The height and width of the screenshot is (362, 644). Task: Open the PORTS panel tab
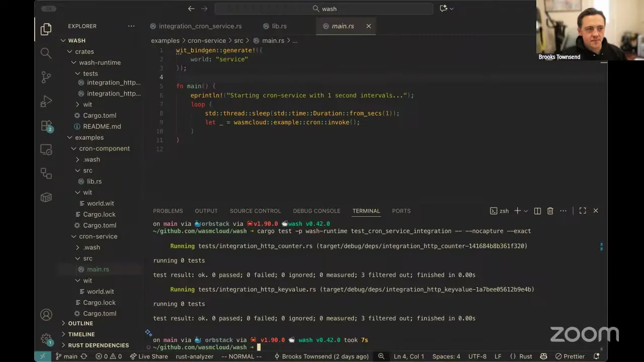coord(401,211)
